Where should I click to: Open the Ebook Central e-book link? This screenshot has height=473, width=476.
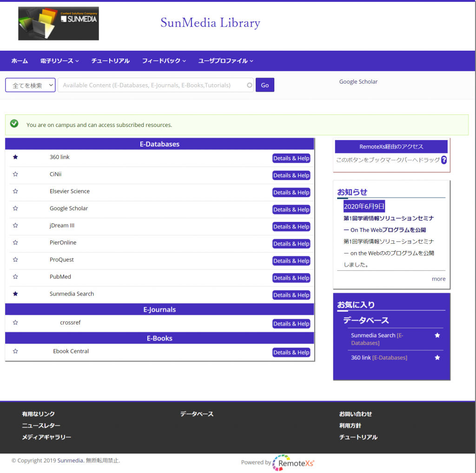[71, 351]
